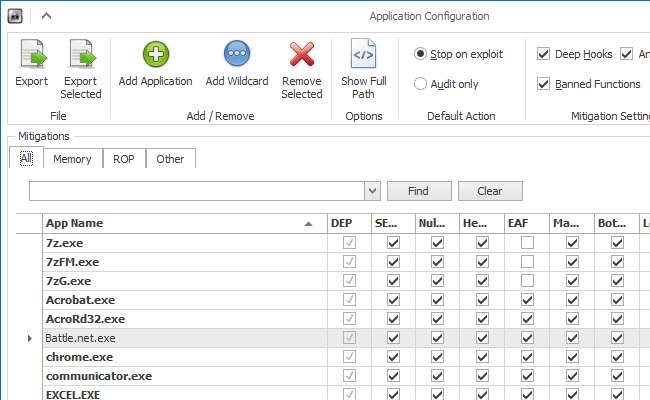
Task: Click the red Remove Selected icon
Action: tap(302, 54)
